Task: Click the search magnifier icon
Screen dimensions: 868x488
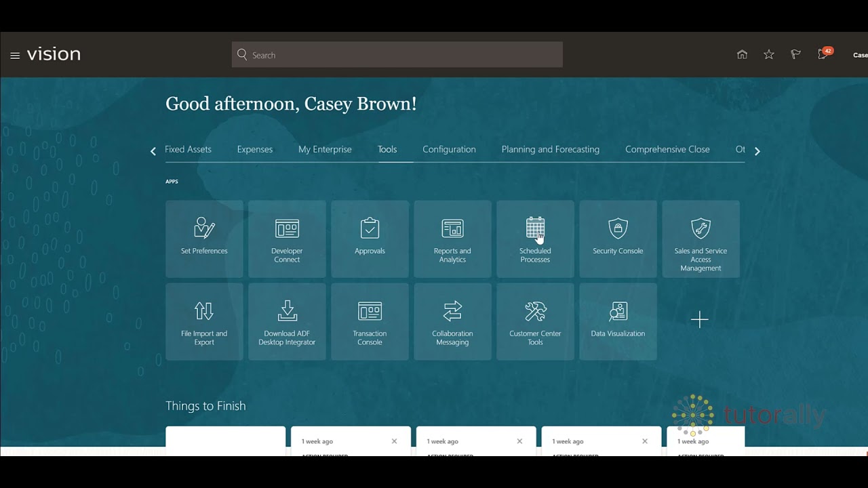Action: pyautogui.click(x=242, y=55)
